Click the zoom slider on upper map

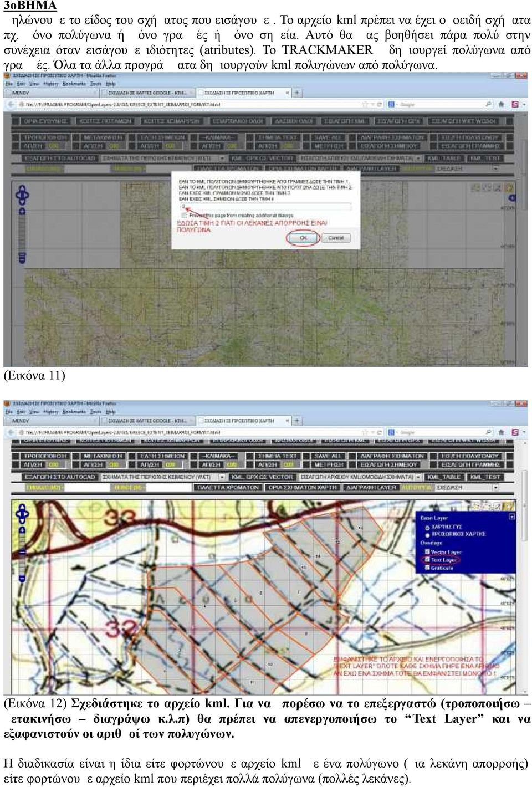coord(22,236)
